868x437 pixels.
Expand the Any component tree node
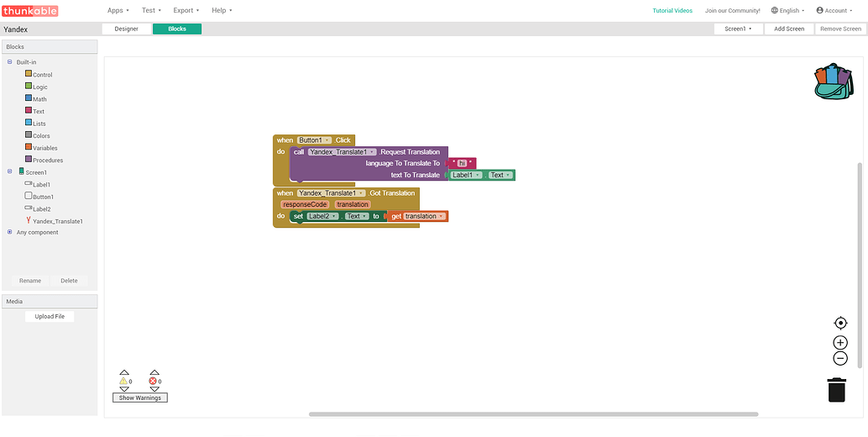point(10,233)
